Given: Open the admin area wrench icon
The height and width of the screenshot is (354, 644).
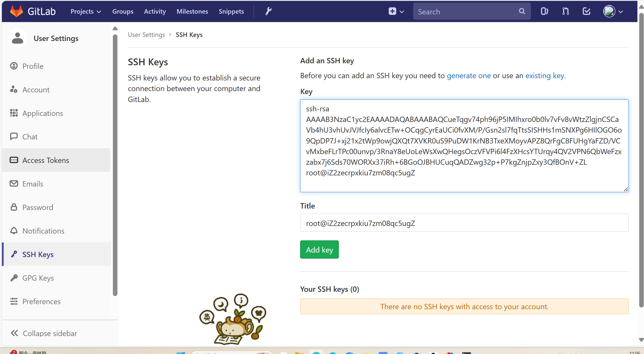Looking at the screenshot, I should pyautogui.click(x=268, y=11).
